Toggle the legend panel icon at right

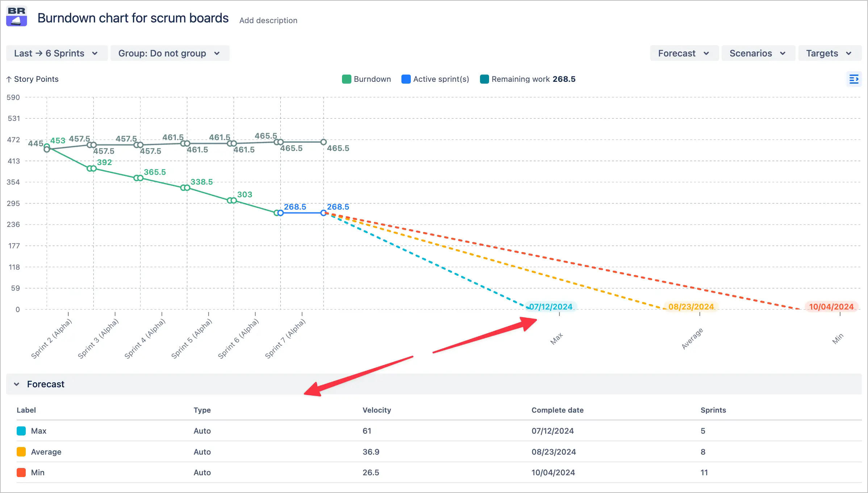(854, 79)
